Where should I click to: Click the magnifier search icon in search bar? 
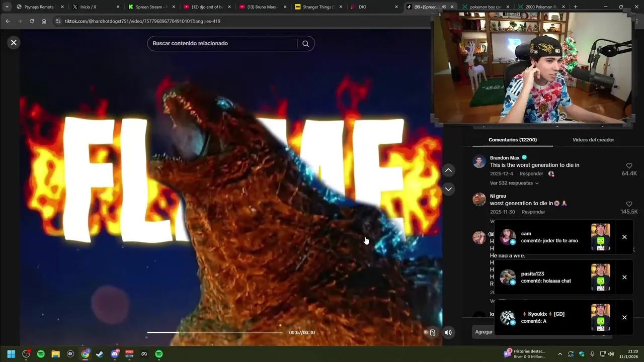click(305, 44)
